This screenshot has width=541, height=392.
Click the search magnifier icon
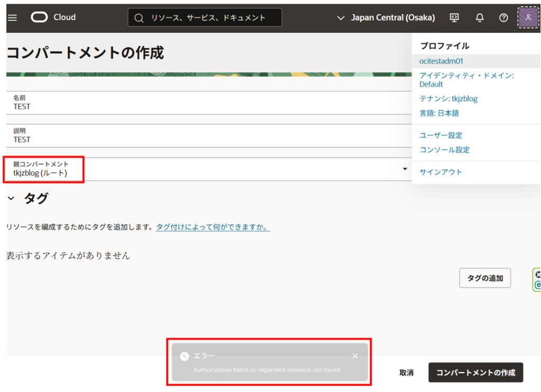[139, 18]
